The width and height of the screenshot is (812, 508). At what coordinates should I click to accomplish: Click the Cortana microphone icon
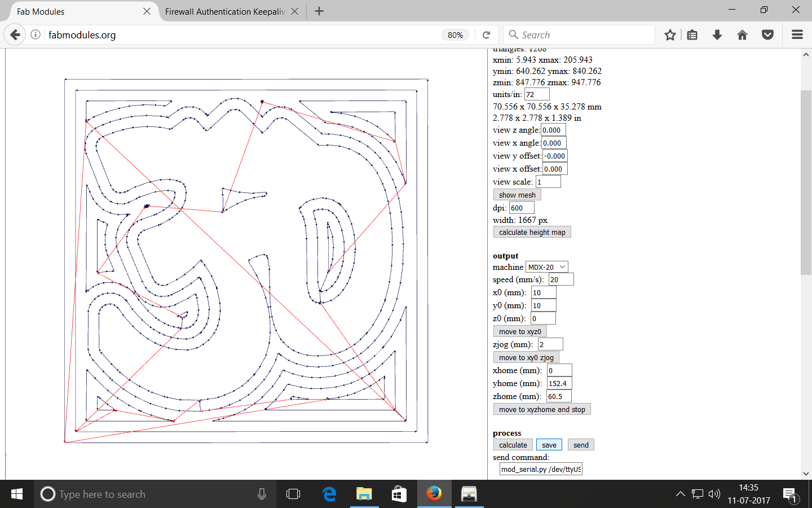click(262, 494)
